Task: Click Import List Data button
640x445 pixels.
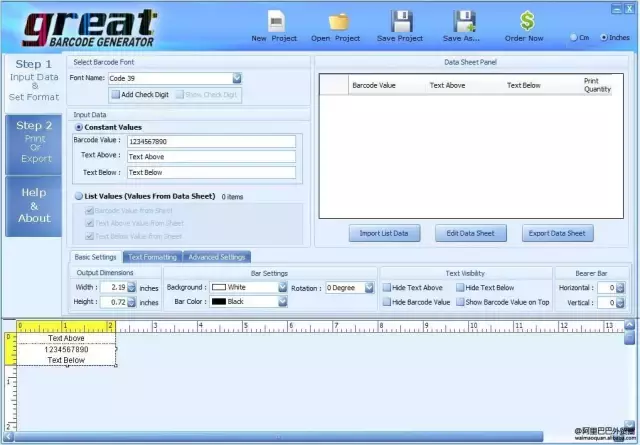Action: click(x=384, y=234)
